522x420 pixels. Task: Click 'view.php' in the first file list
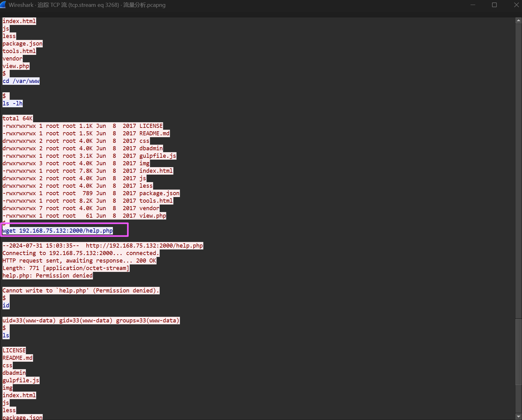tap(16, 66)
